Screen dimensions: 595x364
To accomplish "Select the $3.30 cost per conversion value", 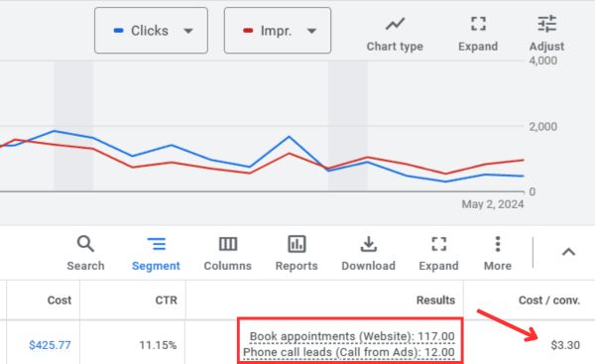I will [x=565, y=345].
